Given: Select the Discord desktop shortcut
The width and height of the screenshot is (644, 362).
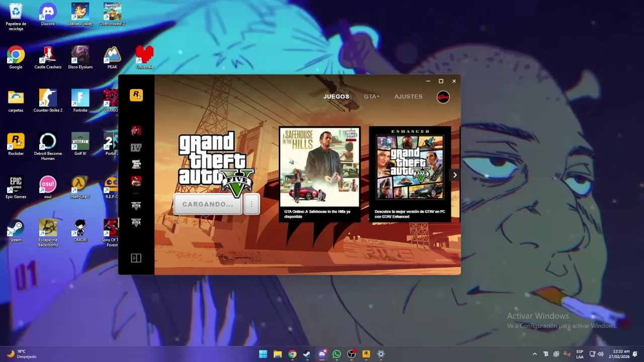Looking at the screenshot, I should pyautogui.click(x=48, y=15).
